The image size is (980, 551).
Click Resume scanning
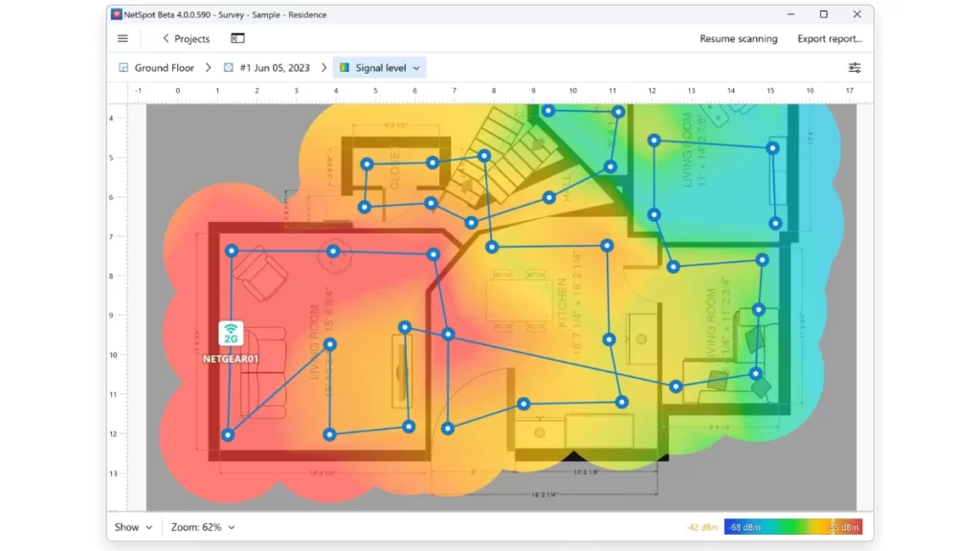739,38
